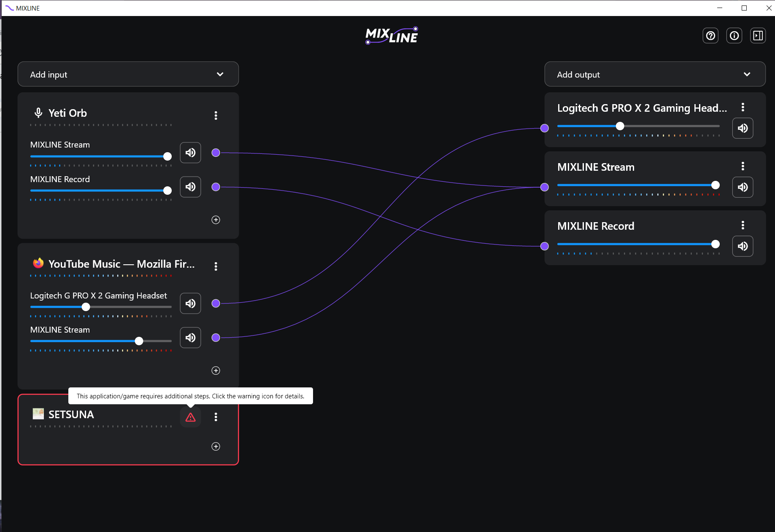Mute the MIXLINE Stream output
The height and width of the screenshot is (532, 775).
(743, 187)
